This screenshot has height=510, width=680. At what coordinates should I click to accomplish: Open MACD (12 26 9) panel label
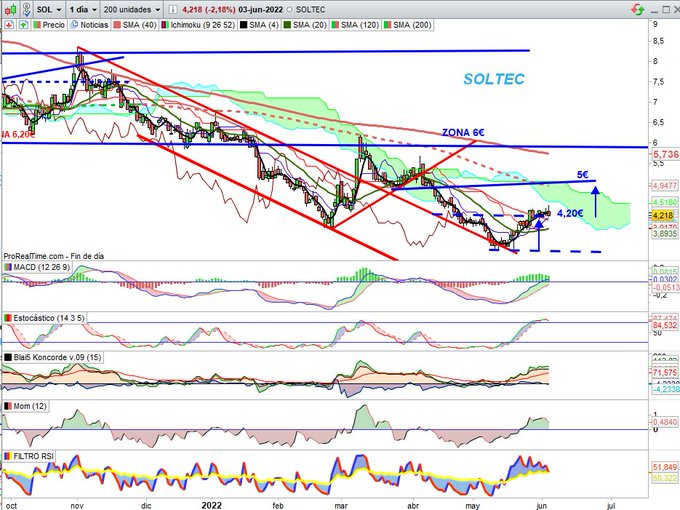(x=42, y=267)
